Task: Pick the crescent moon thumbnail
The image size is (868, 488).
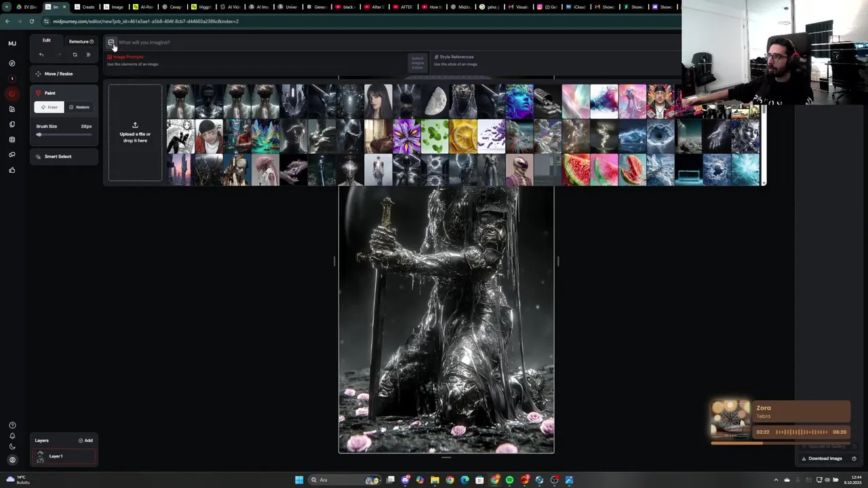Action: coord(435,101)
